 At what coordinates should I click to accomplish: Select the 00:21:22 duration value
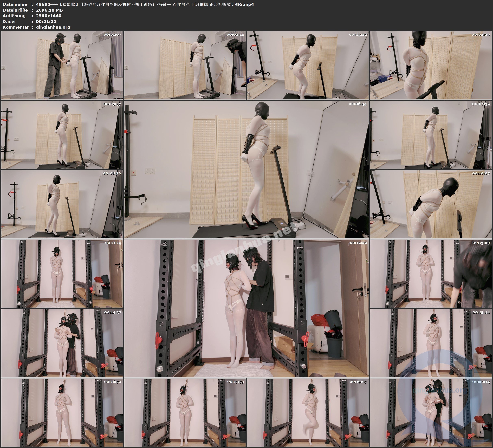click(46, 21)
